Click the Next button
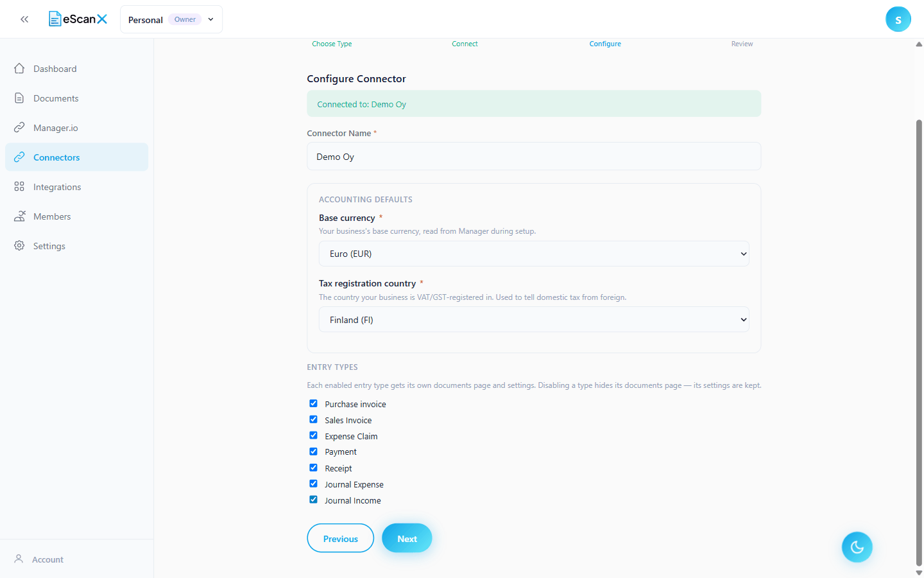 coord(407,538)
